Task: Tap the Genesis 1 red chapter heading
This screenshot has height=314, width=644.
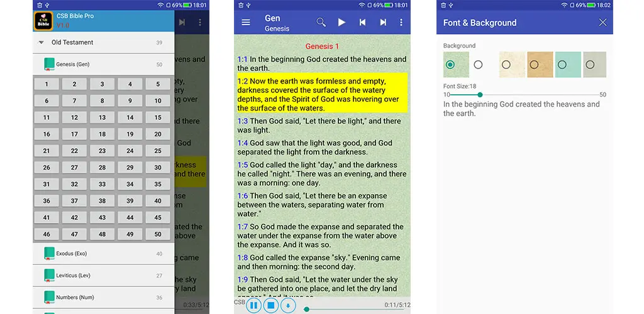Action: coord(322,46)
